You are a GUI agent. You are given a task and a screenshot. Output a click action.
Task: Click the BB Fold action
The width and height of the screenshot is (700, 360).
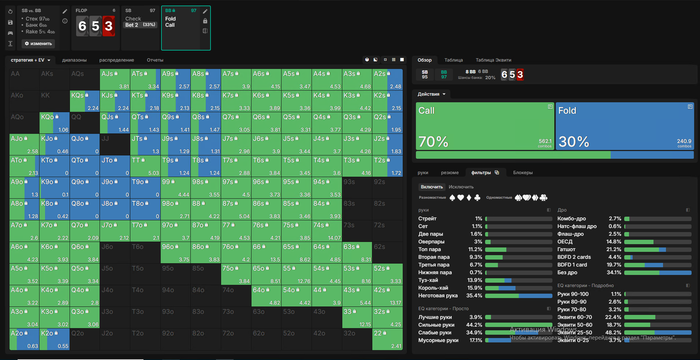[x=170, y=19]
